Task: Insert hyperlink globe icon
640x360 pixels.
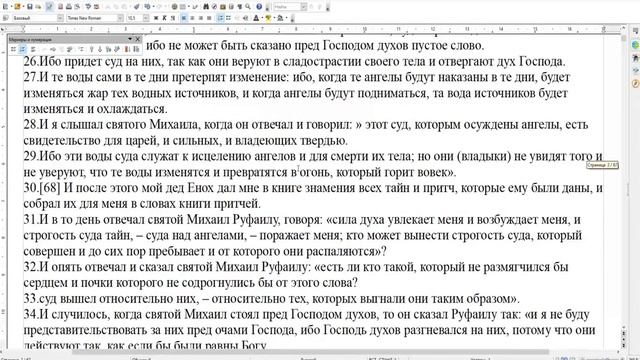Action: (x=175, y=7)
